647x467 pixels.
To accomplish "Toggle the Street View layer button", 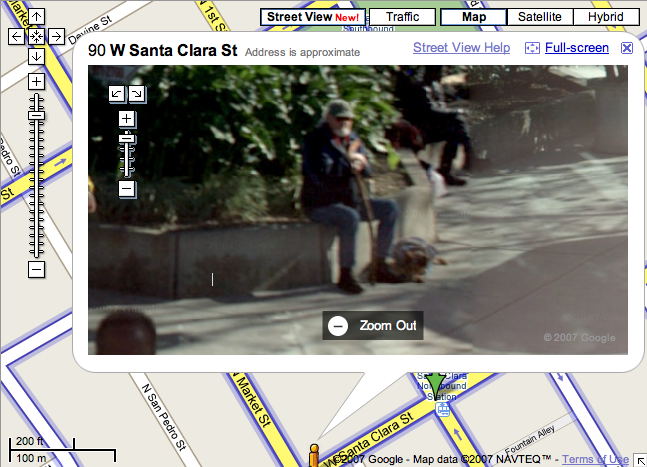I will coord(313,17).
